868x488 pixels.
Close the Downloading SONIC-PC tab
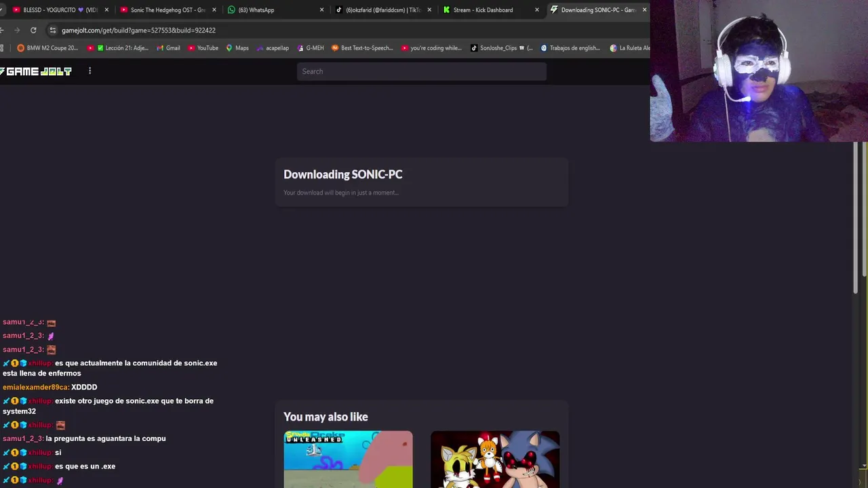coord(644,10)
